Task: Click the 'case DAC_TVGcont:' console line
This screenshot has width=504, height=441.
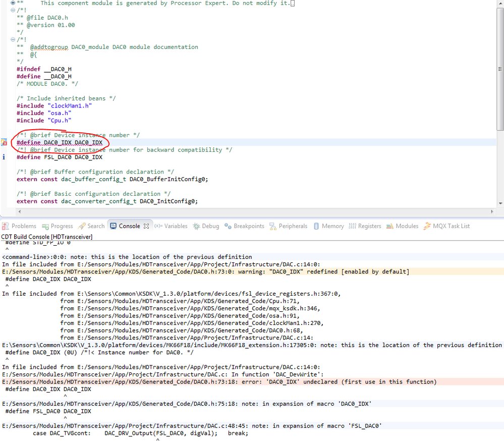Action: click(x=140, y=433)
